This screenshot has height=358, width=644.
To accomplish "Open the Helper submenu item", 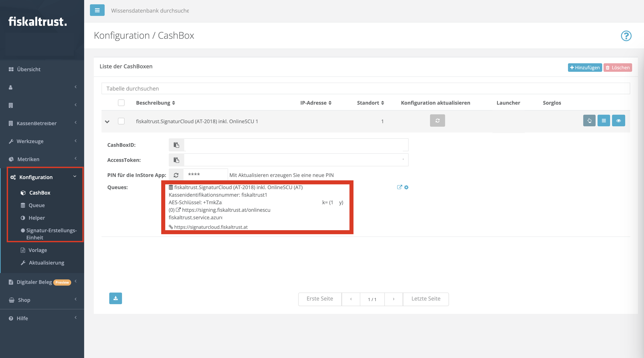I will 37,218.
